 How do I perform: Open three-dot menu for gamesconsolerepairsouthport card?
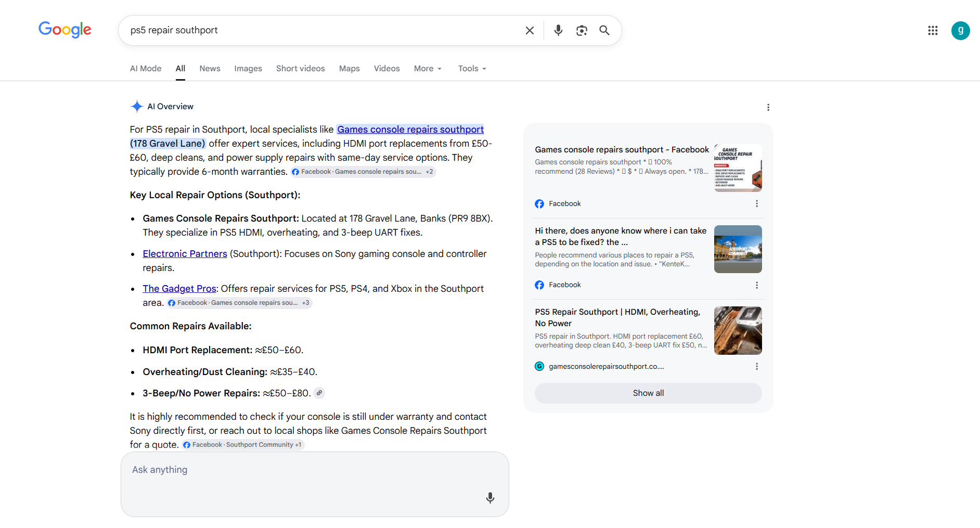756,366
